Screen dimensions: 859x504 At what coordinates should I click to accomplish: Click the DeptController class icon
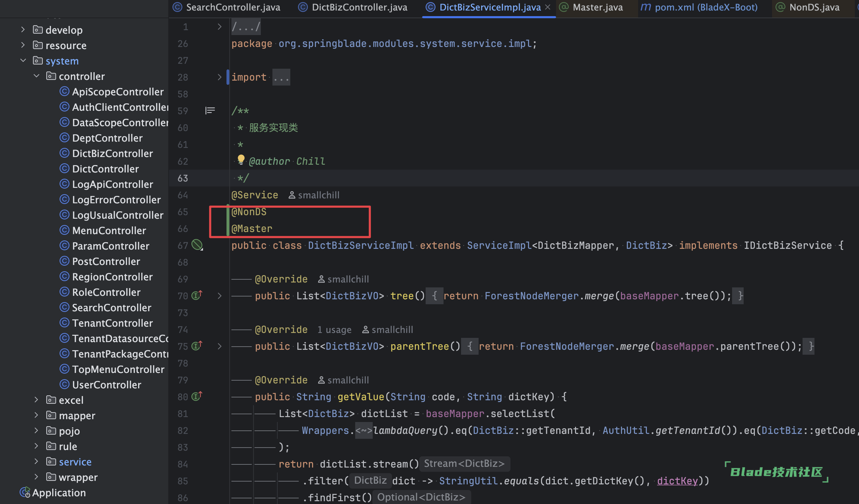pos(64,138)
